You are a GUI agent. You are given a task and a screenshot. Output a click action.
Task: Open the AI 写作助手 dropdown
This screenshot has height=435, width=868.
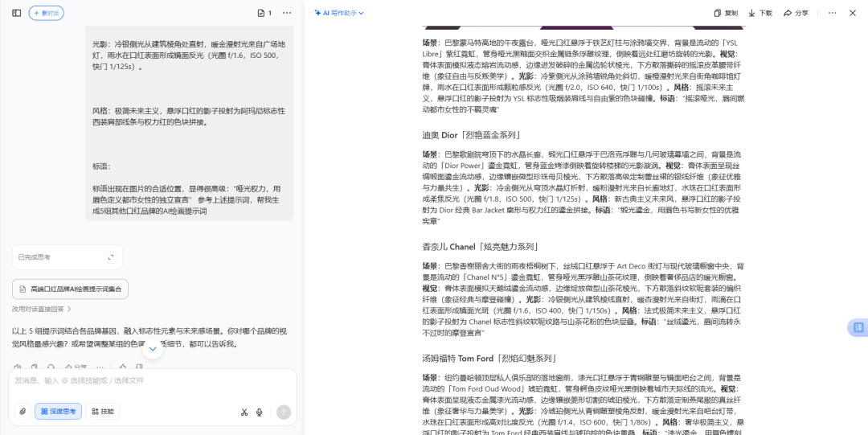click(339, 13)
